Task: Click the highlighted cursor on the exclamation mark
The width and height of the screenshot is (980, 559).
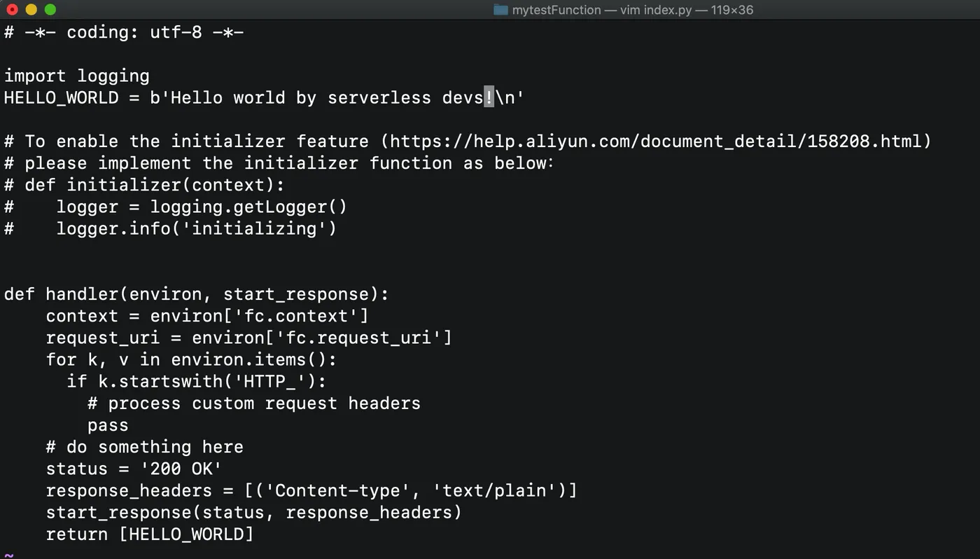Action: pos(489,97)
